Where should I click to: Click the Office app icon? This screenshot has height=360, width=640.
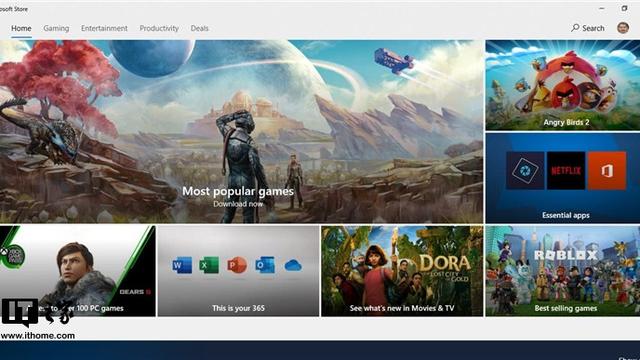(x=607, y=171)
